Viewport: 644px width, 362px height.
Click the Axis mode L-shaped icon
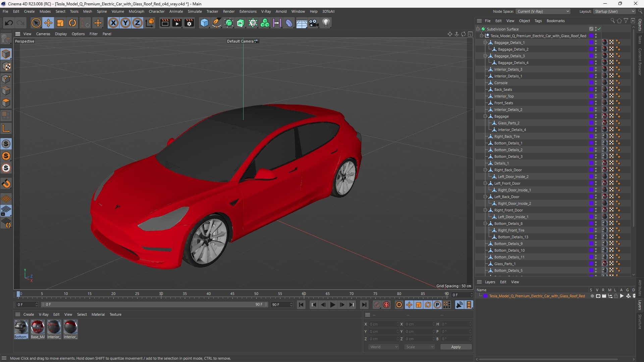tap(6, 128)
